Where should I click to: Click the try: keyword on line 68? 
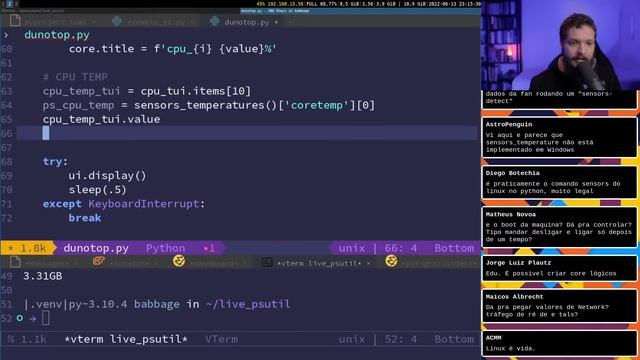click(55, 162)
